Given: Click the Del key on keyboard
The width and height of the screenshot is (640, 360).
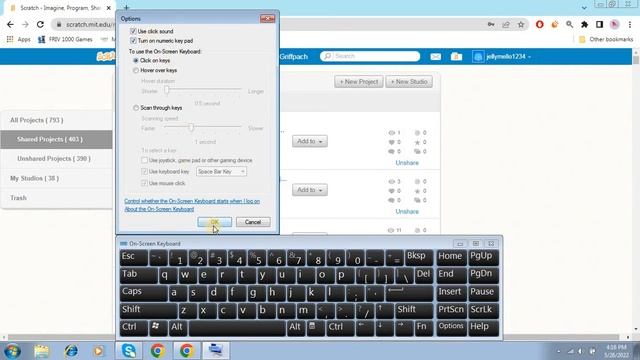Looking at the screenshot, I should point(424,276).
